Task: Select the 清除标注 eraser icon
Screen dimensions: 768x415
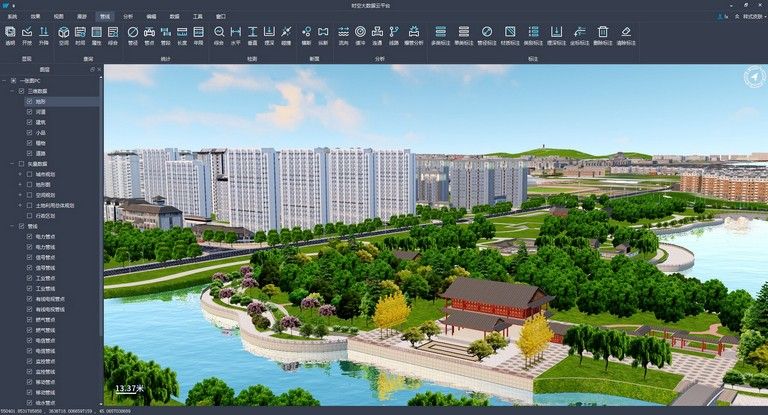Action: coord(626,35)
